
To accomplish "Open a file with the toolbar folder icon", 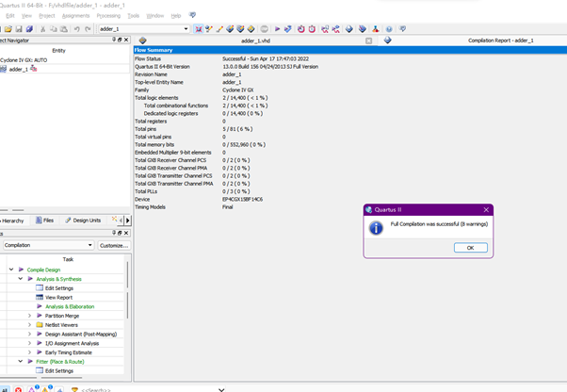I will (8, 29).
